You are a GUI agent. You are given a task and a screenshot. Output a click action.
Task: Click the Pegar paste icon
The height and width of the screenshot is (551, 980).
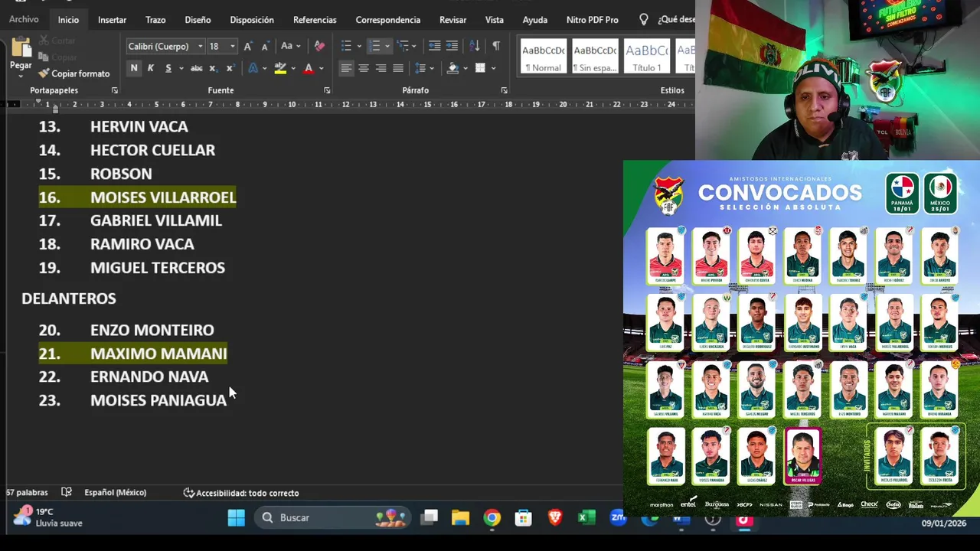21,47
